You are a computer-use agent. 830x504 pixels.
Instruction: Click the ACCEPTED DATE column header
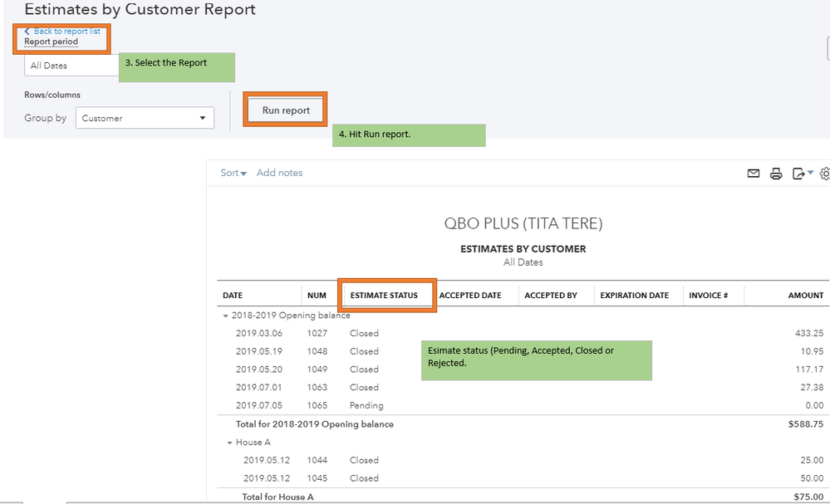470,295
